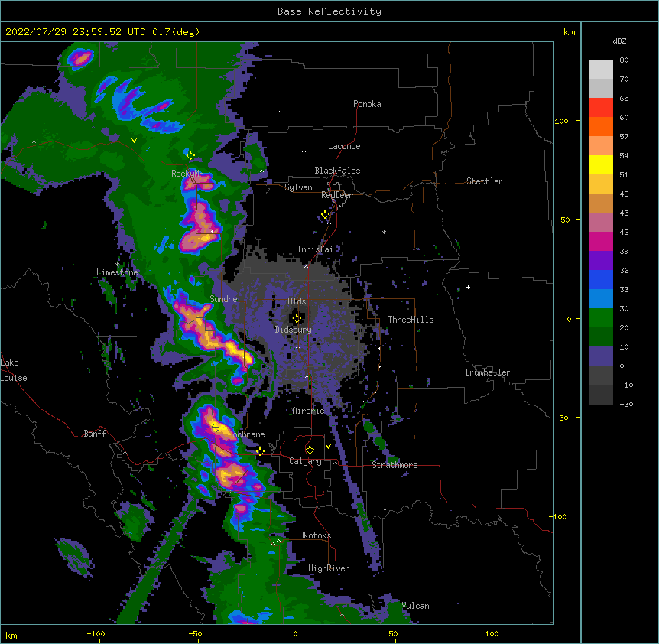Click the 100 tick on right vertical axis
659x644 pixels.
(x=561, y=121)
